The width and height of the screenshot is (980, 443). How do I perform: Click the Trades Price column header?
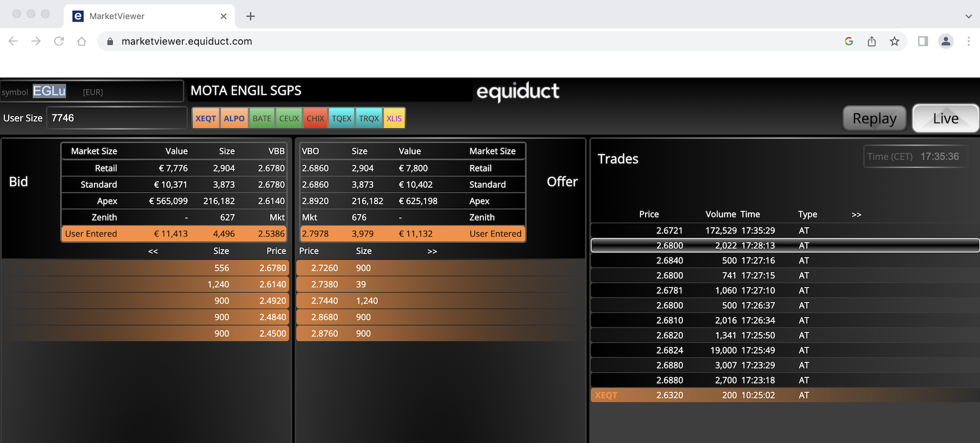point(649,214)
